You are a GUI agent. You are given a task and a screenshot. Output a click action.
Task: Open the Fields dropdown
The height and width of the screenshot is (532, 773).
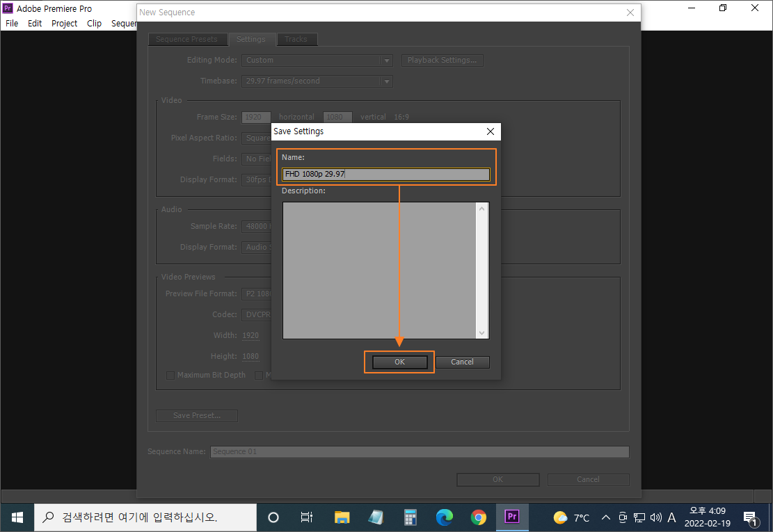click(x=256, y=159)
